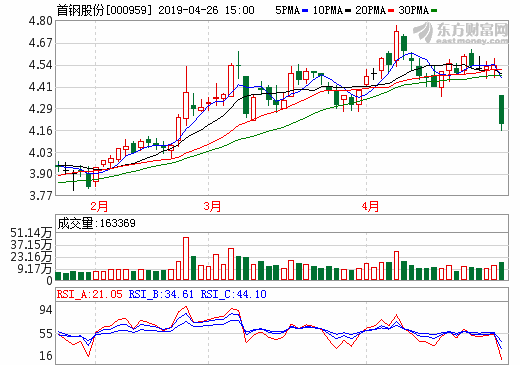The image size is (520, 365).
Task: Click the 16 RSI axis label
Action: tap(46, 356)
